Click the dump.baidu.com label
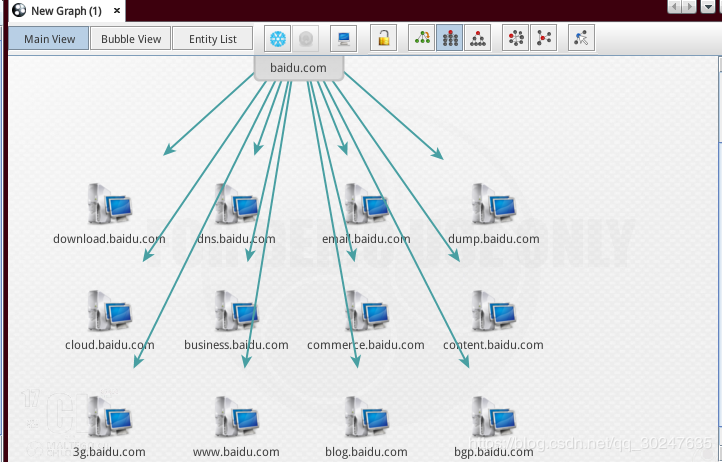 494,239
